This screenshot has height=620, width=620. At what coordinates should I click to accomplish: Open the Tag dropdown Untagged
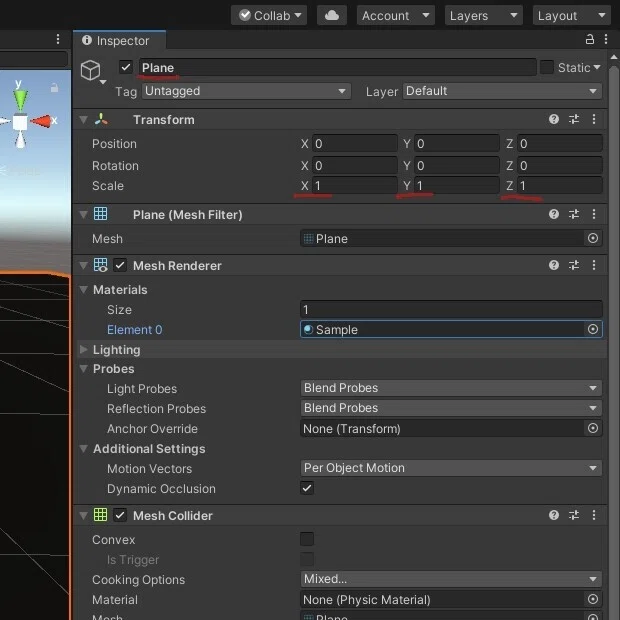coord(246,91)
